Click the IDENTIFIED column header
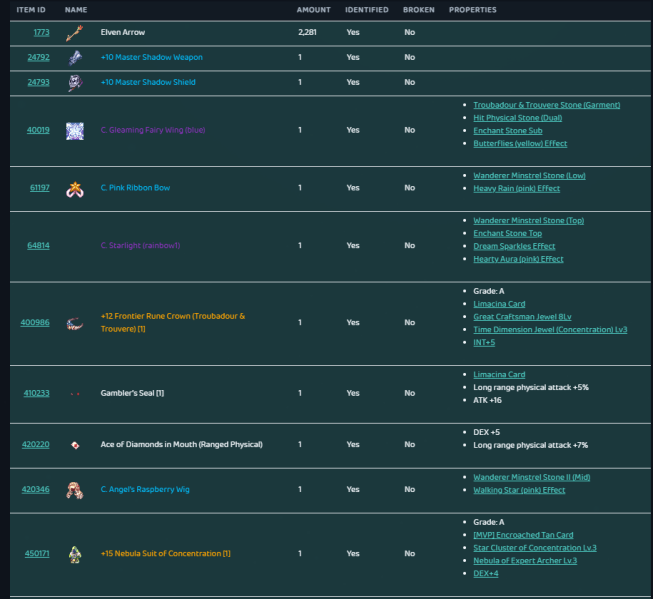This screenshot has height=599, width=653. (367, 10)
